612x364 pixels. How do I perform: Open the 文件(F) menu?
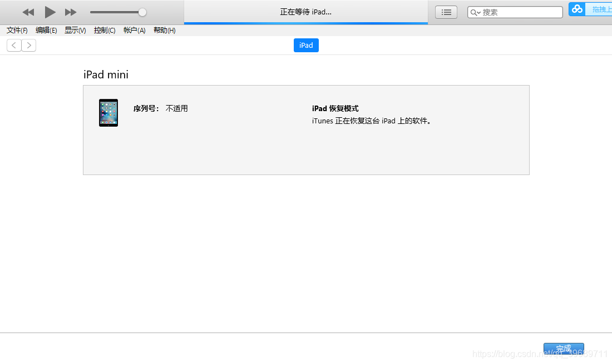click(17, 31)
